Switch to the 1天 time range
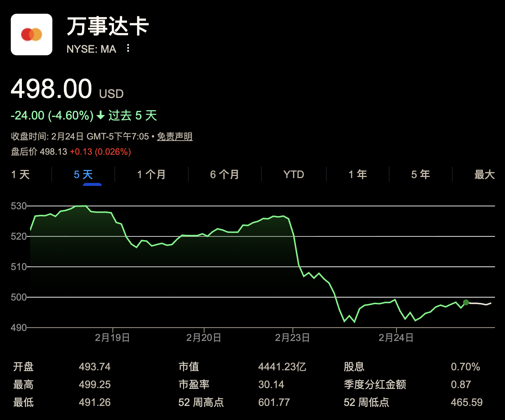The width and height of the screenshot is (505, 420). [x=20, y=174]
